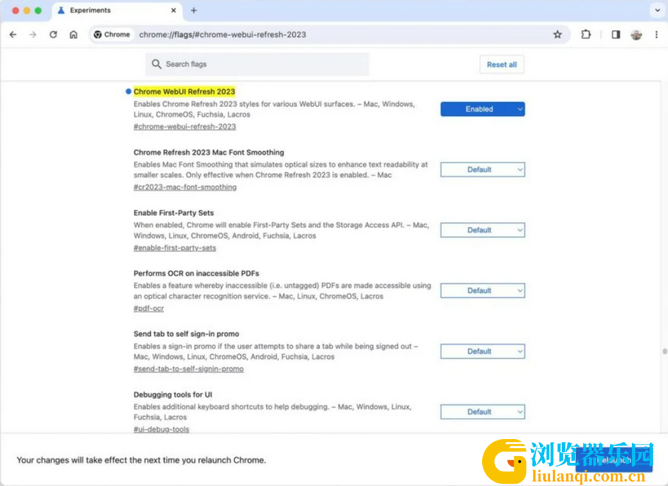Click the address bar URL
Image resolution: width=668 pixels, height=486 pixels.
click(222, 35)
